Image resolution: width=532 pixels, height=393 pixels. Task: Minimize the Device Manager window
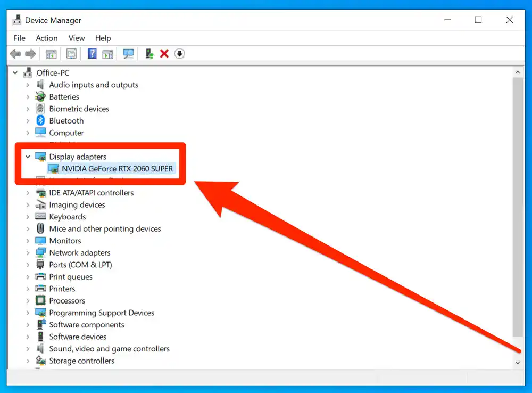[x=447, y=20]
